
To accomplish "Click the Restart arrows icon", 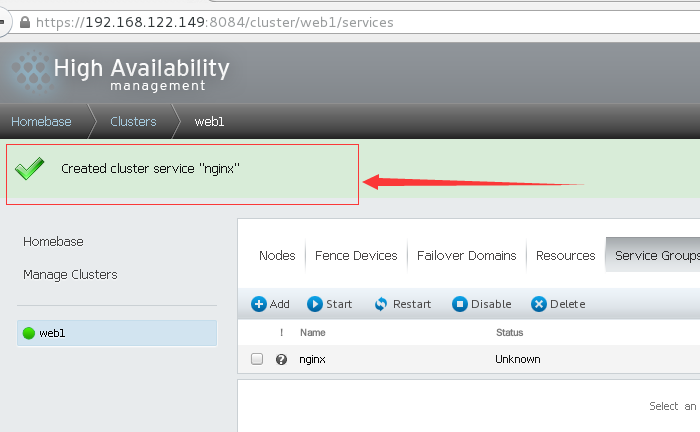I will pyautogui.click(x=380, y=304).
